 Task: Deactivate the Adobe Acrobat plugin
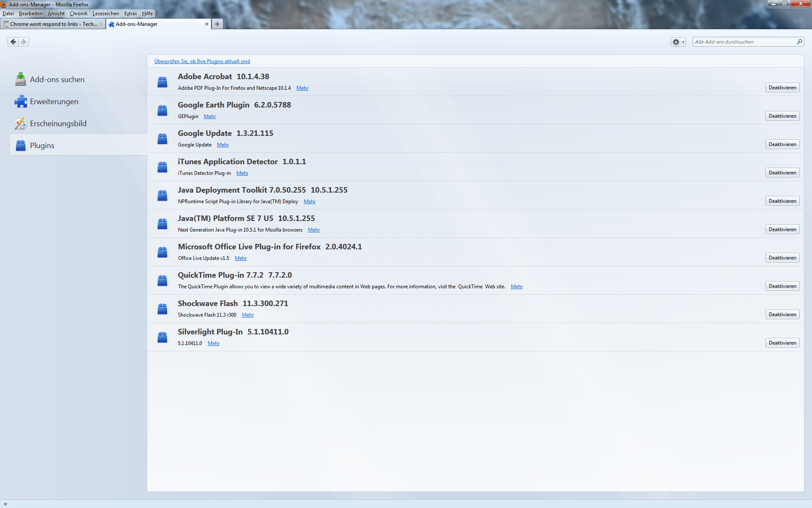pos(782,88)
